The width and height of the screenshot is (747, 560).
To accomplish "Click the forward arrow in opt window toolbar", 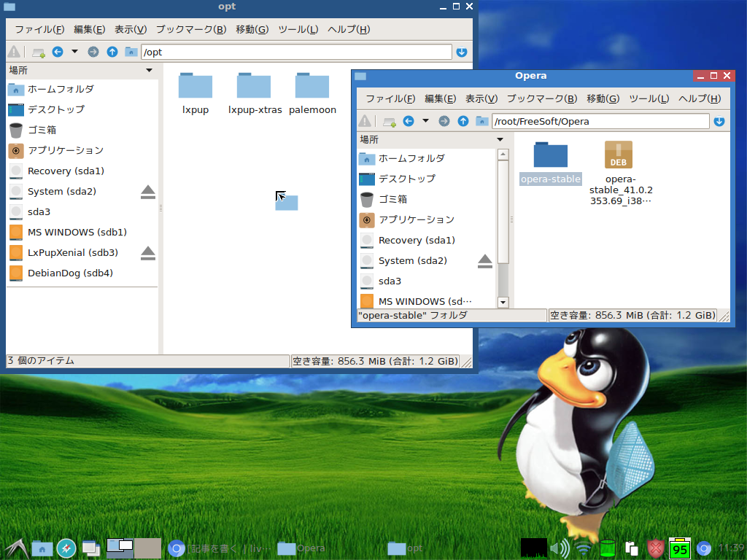I will click(x=93, y=52).
